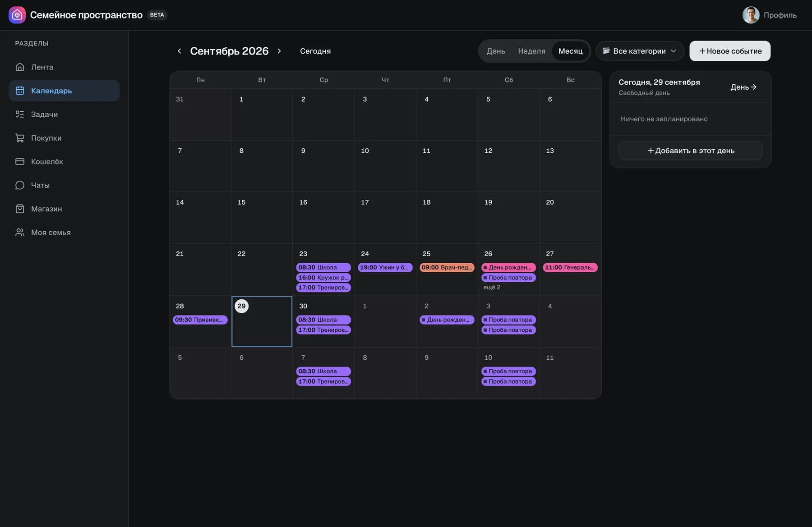
Task: Select today's cell 29
Action: tap(262, 321)
